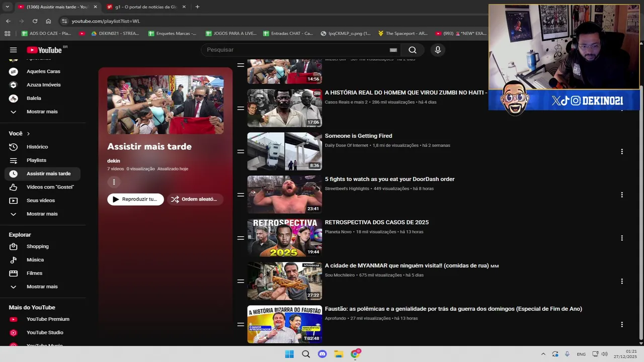Click the search magnifier button
Viewport: 644px width, 362px height.
coord(413,50)
